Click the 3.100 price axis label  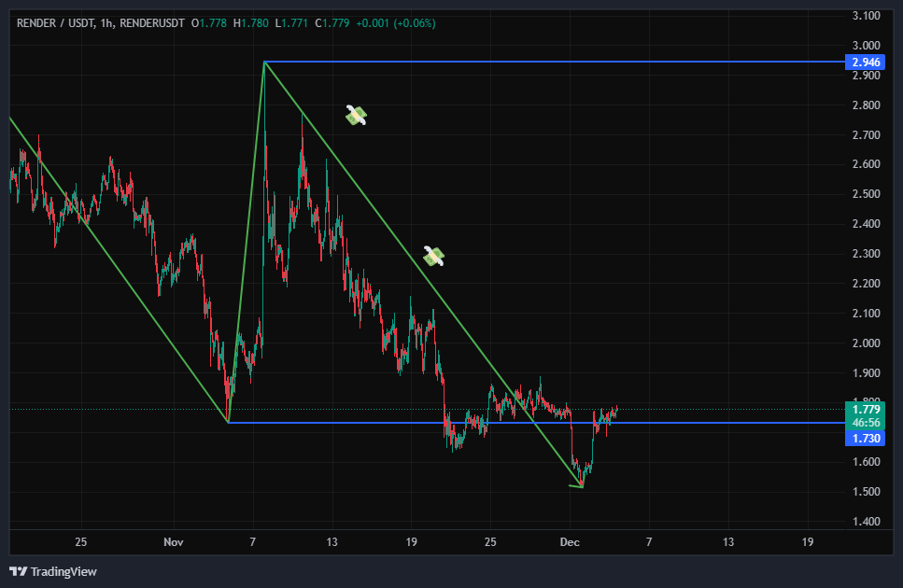coord(866,16)
